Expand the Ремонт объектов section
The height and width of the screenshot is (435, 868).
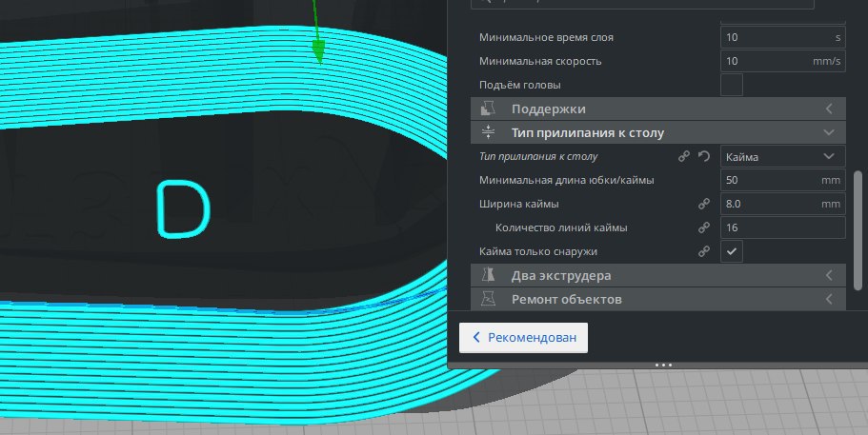coord(829,299)
